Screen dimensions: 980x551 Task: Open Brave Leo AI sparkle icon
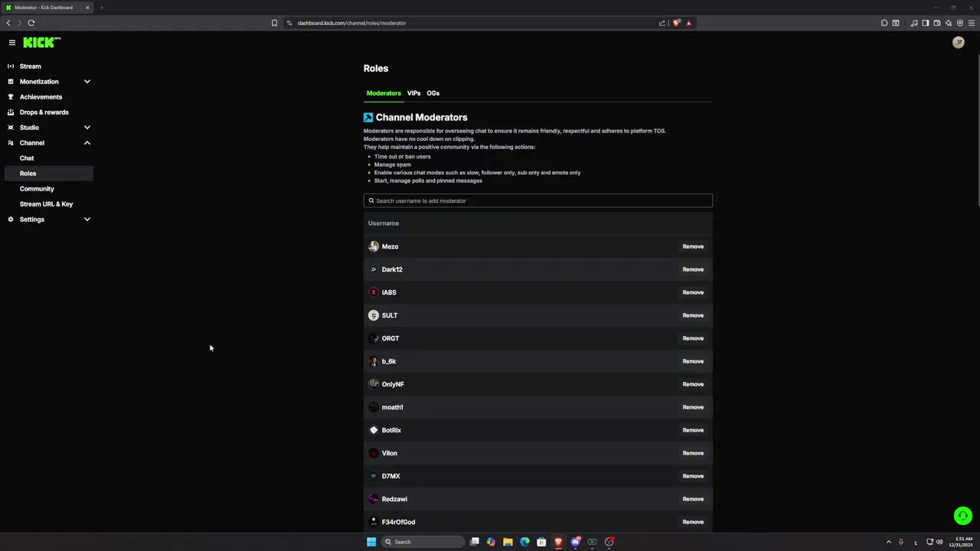click(948, 23)
